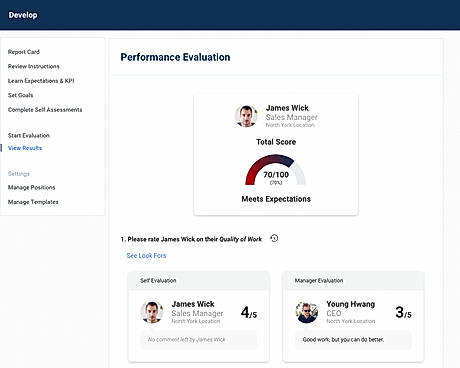Click the Performance Evaluation heading
This screenshot has height=368, width=460.
[175, 57]
